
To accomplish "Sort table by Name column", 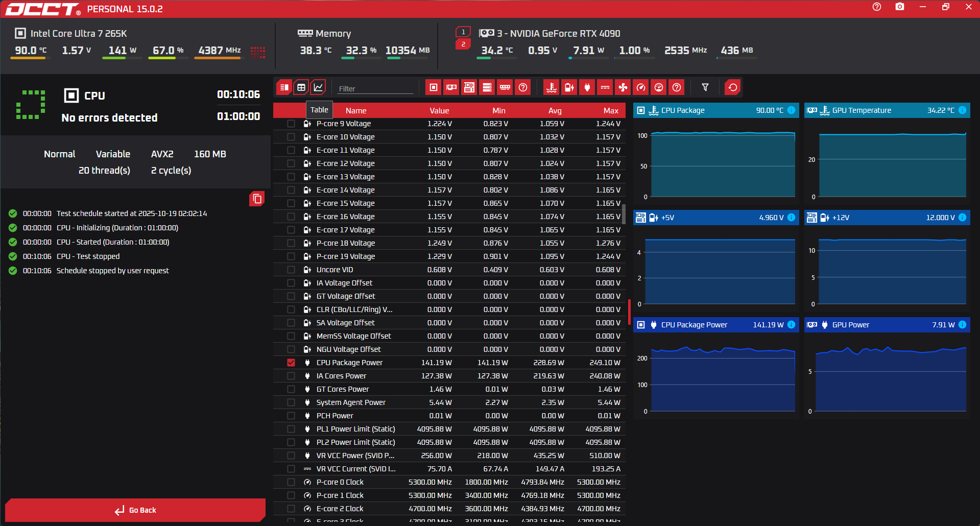I will click(x=355, y=111).
